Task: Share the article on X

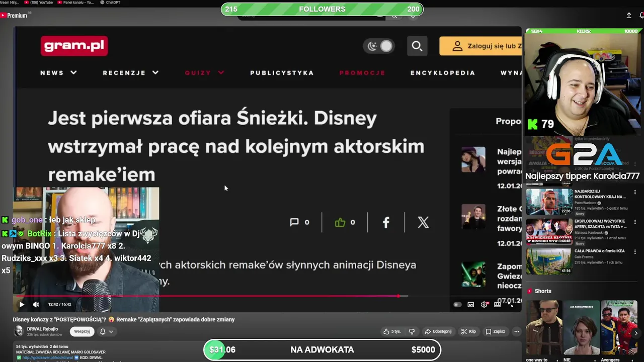Action: [423, 222]
